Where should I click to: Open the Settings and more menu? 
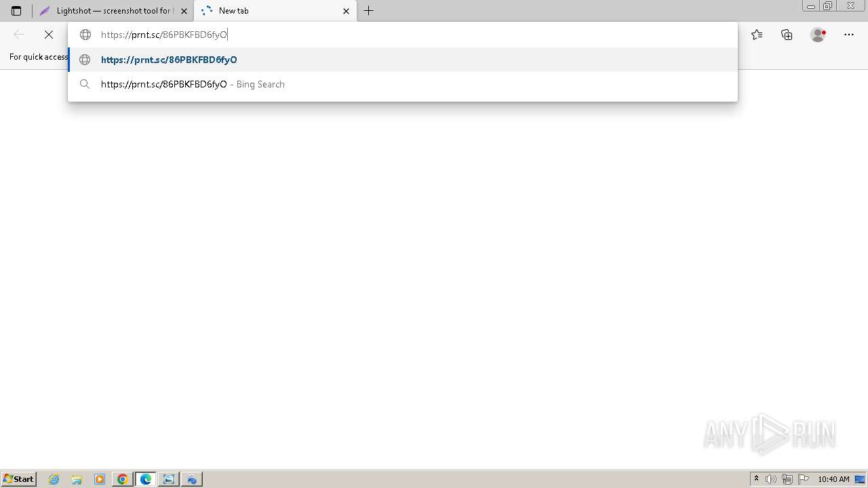[849, 35]
